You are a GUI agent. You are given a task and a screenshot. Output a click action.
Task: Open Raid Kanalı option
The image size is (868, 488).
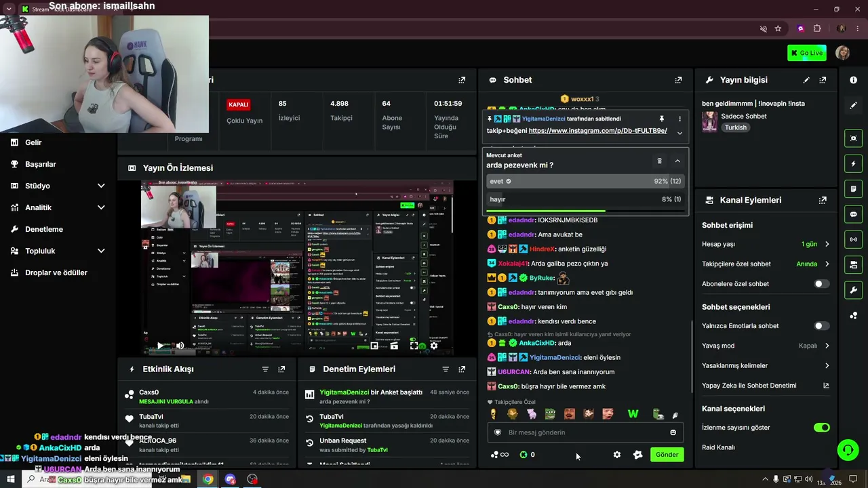coord(718,447)
